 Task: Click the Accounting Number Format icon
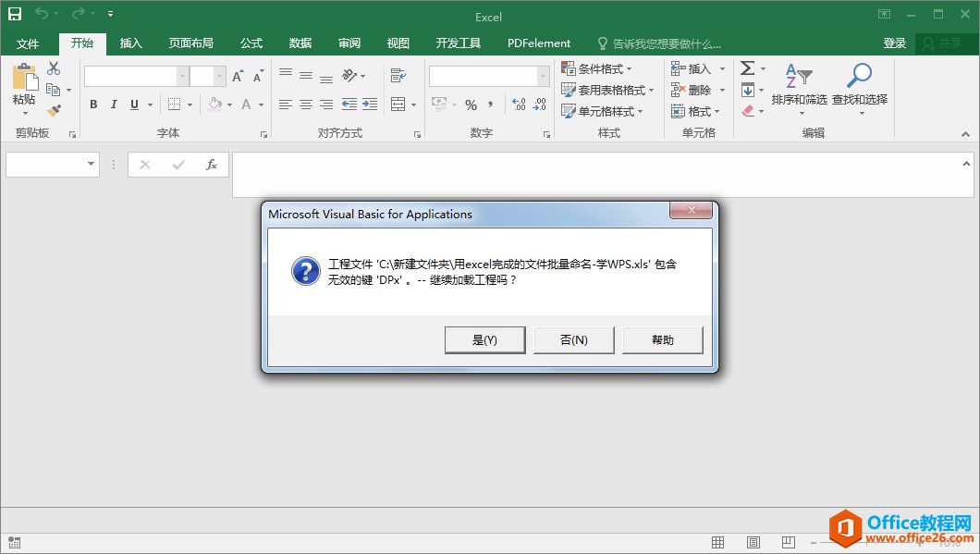[x=439, y=105]
